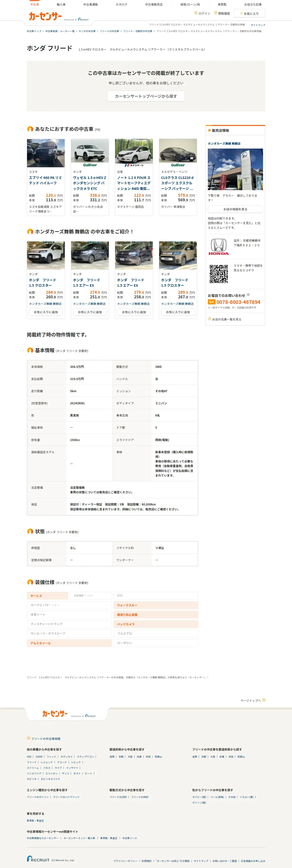
Task: Click 319.9万円 total price value
Action: click(x=77, y=379)
